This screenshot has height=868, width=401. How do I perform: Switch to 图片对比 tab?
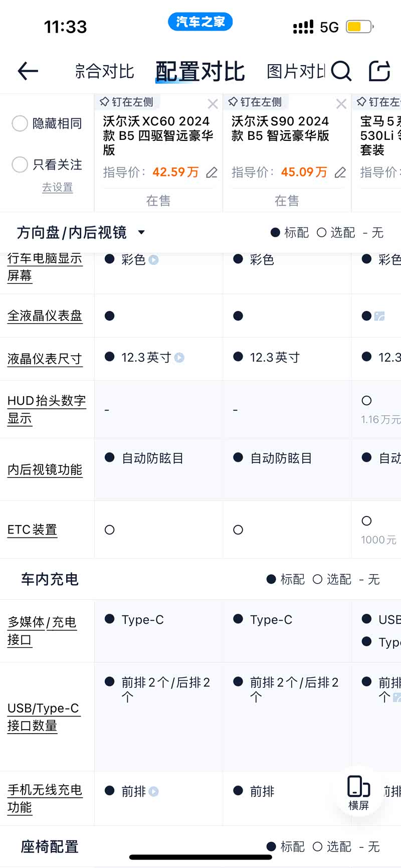tap(296, 71)
